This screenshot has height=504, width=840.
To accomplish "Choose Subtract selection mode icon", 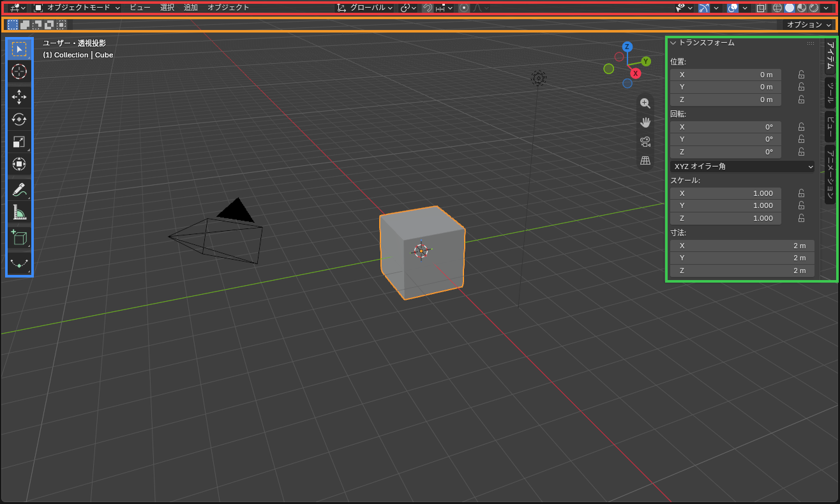I will point(37,25).
